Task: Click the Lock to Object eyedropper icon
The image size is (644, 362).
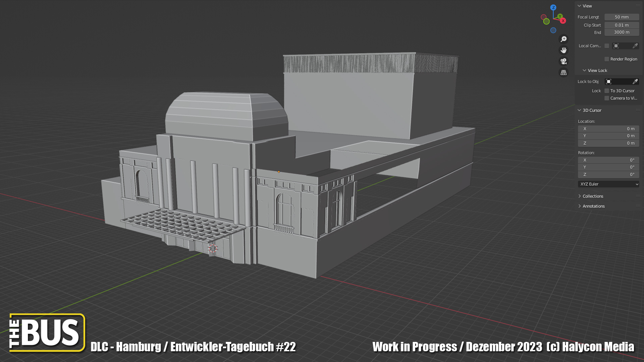Action: (635, 81)
